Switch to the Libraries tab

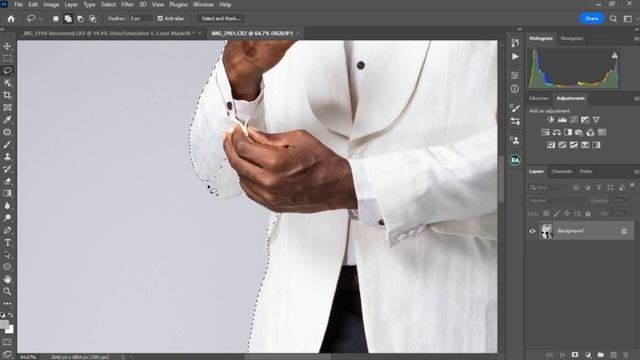pyautogui.click(x=538, y=98)
